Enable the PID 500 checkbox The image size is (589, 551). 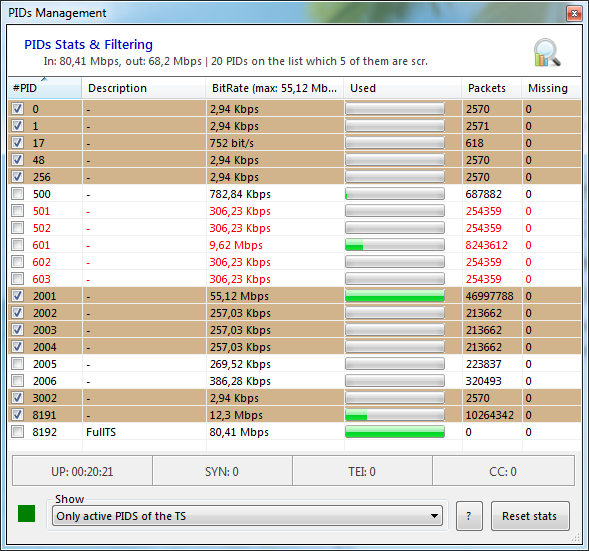17,194
